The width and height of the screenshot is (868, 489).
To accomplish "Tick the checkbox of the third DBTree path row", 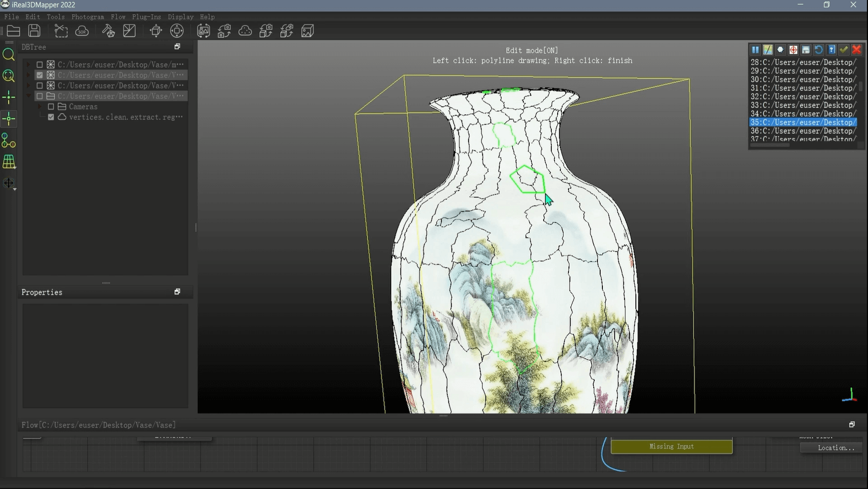I will tap(39, 85).
